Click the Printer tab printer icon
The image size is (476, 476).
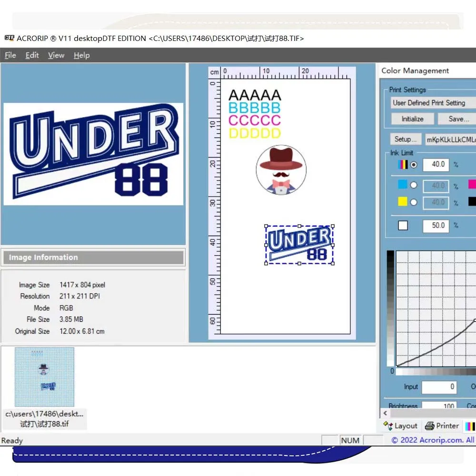(429, 426)
